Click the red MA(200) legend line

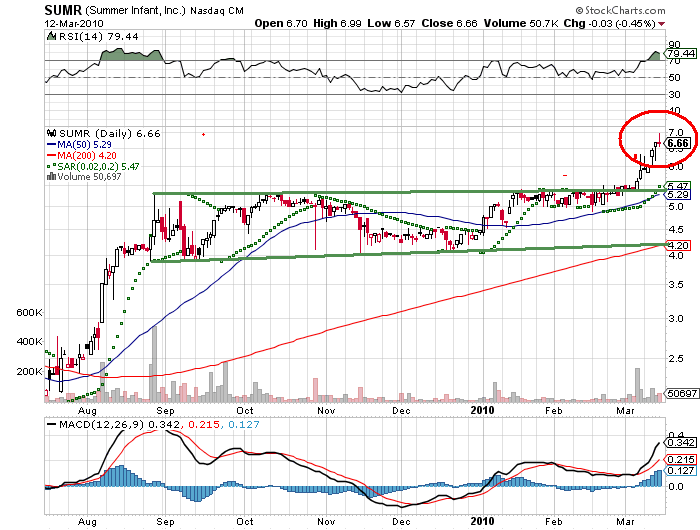pos(51,155)
